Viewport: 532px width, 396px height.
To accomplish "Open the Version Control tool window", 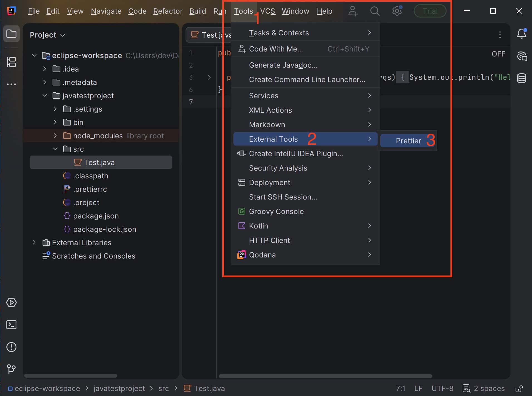I will [11, 369].
